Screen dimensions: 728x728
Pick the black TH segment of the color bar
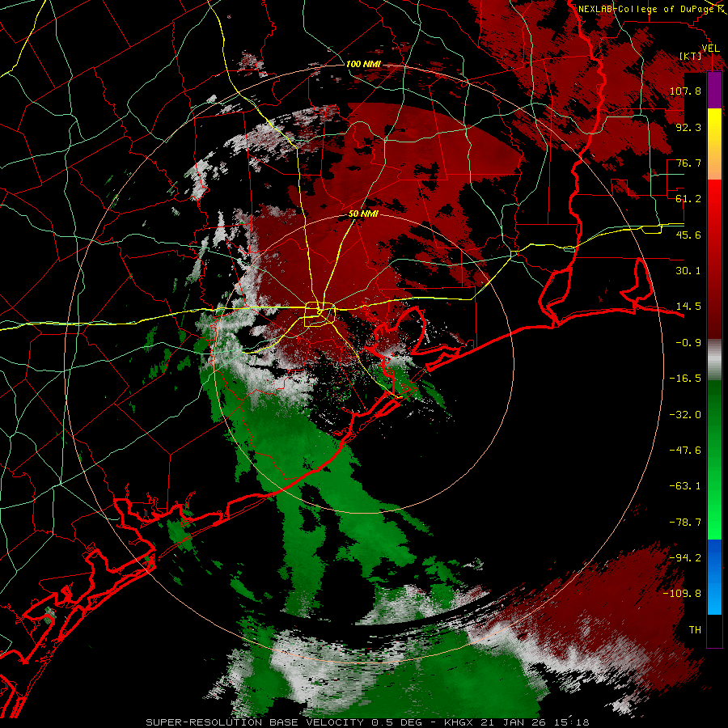click(714, 630)
